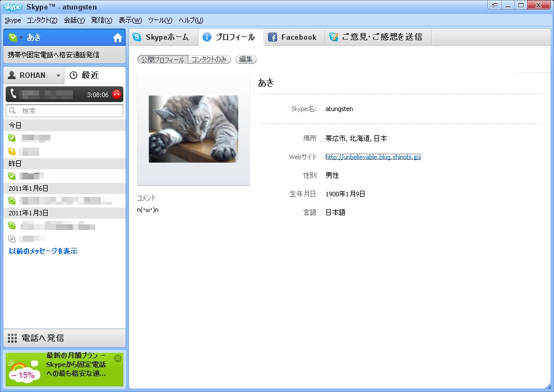Open the ヘルプ(U) menu
This screenshot has width=554, height=392.
click(191, 21)
